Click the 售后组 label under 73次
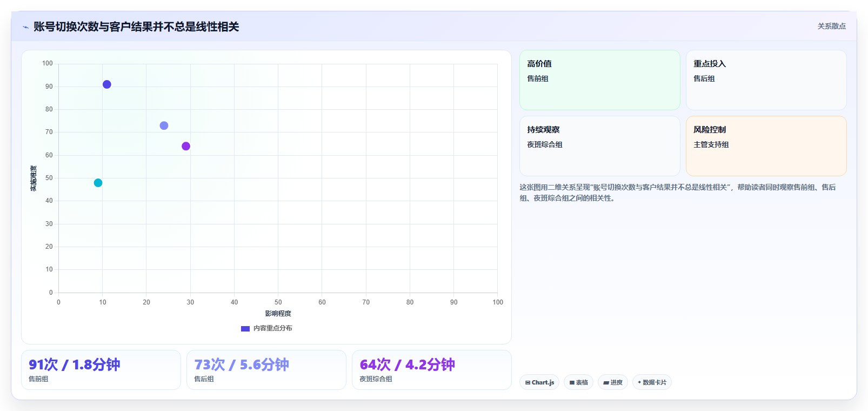Viewport: 868px width, 411px height. tap(204, 379)
